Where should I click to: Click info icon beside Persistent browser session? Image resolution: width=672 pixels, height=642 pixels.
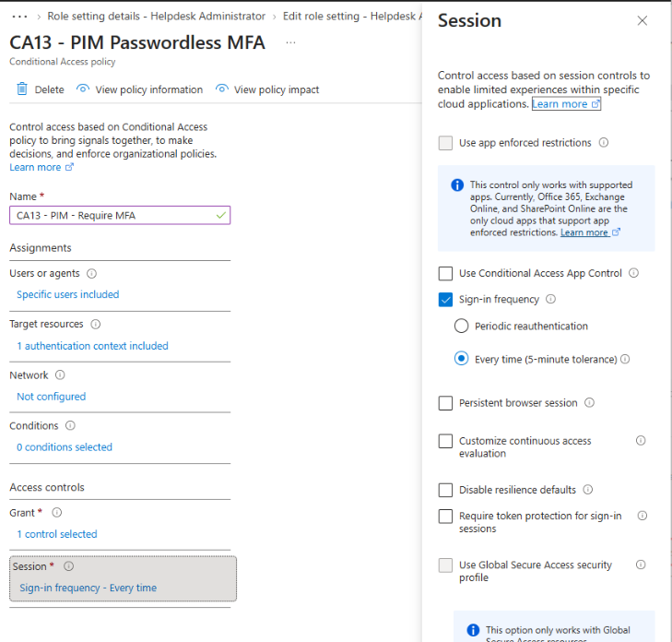590,403
